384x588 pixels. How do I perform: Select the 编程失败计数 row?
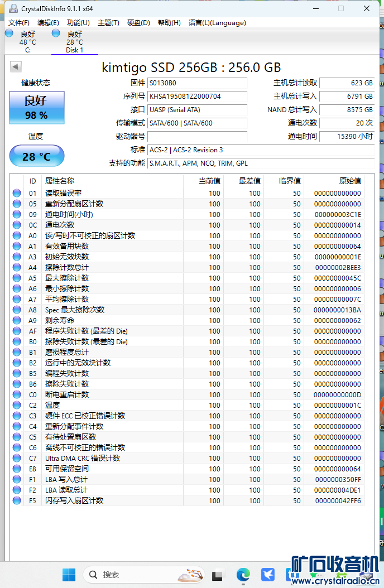pyautogui.click(x=187, y=374)
